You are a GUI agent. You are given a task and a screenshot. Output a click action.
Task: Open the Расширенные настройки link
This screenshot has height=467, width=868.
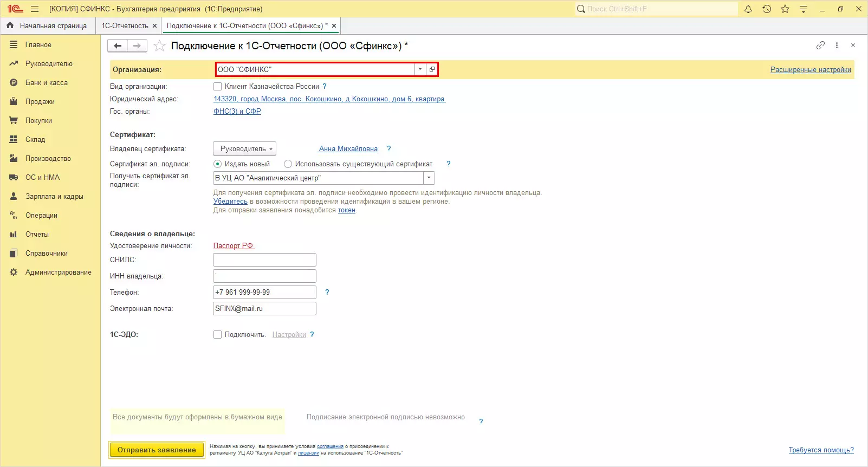tap(811, 69)
